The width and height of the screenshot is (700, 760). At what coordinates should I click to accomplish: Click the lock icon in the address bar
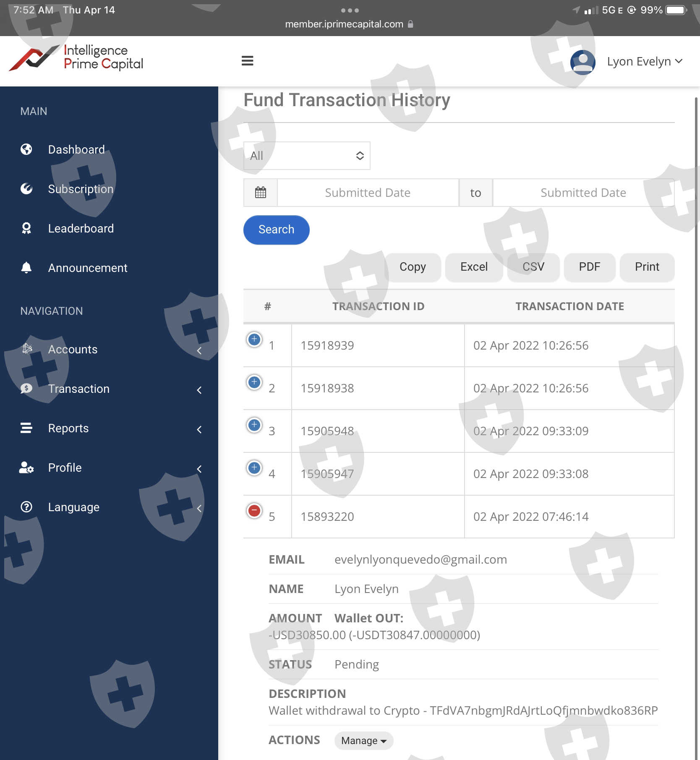click(x=410, y=24)
